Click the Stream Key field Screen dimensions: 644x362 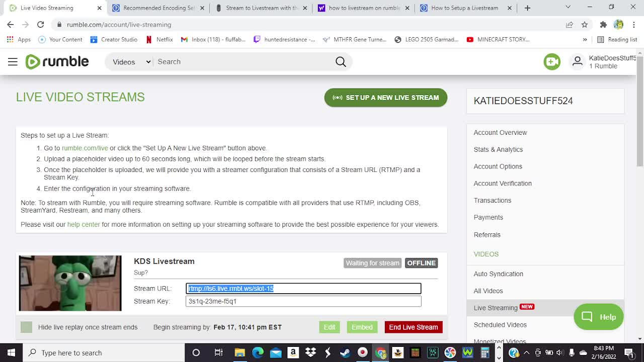[303, 301]
